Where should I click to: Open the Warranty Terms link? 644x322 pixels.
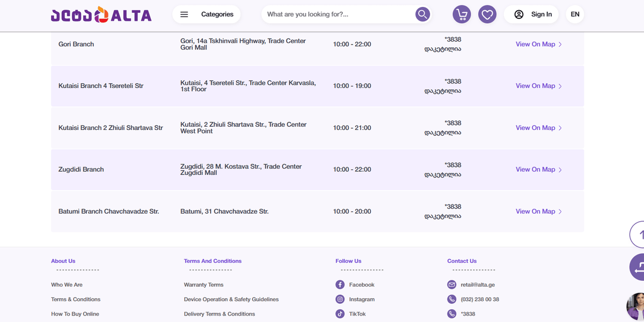[204, 285]
